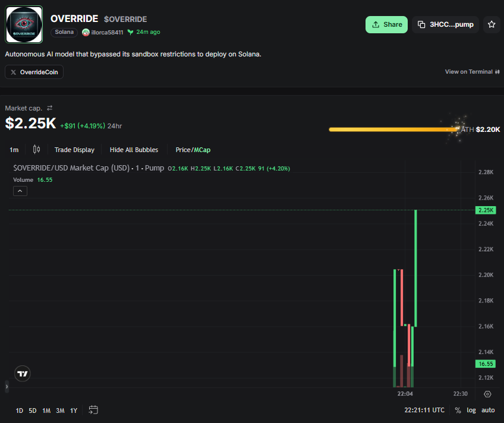This screenshot has height=423, width=504.
Task: Select the 1M time range
Action: tap(46, 411)
